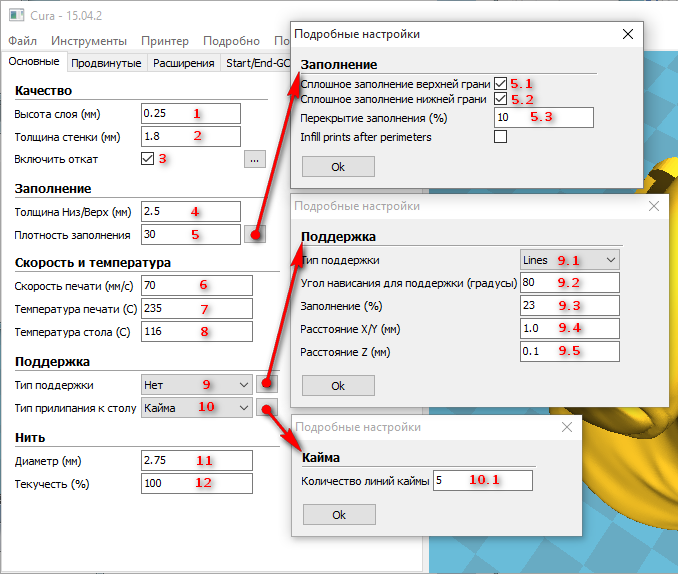The image size is (678, 574).
Task: Open the Файл menu
Action: tap(23, 41)
